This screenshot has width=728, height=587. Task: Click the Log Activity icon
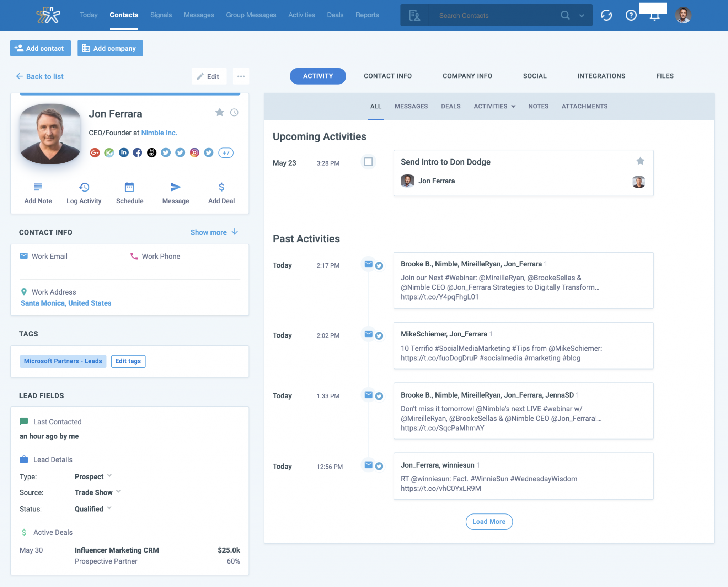tap(84, 187)
